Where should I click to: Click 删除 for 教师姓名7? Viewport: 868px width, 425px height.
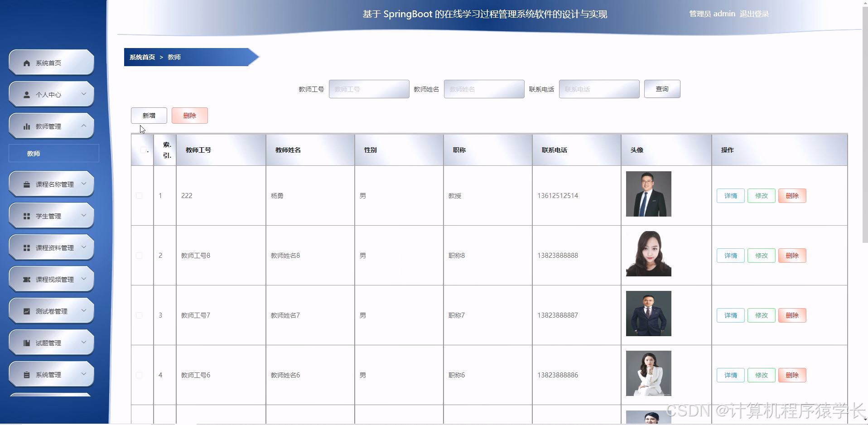pyautogui.click(x=792, y=315)
